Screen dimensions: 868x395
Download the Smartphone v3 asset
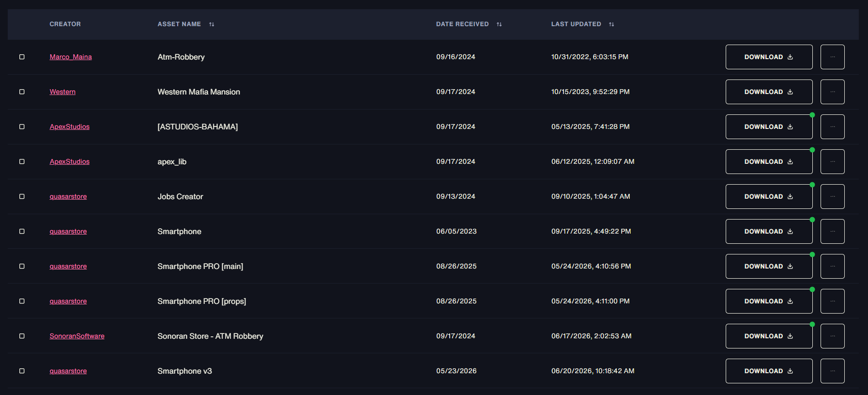click(769, 371)
